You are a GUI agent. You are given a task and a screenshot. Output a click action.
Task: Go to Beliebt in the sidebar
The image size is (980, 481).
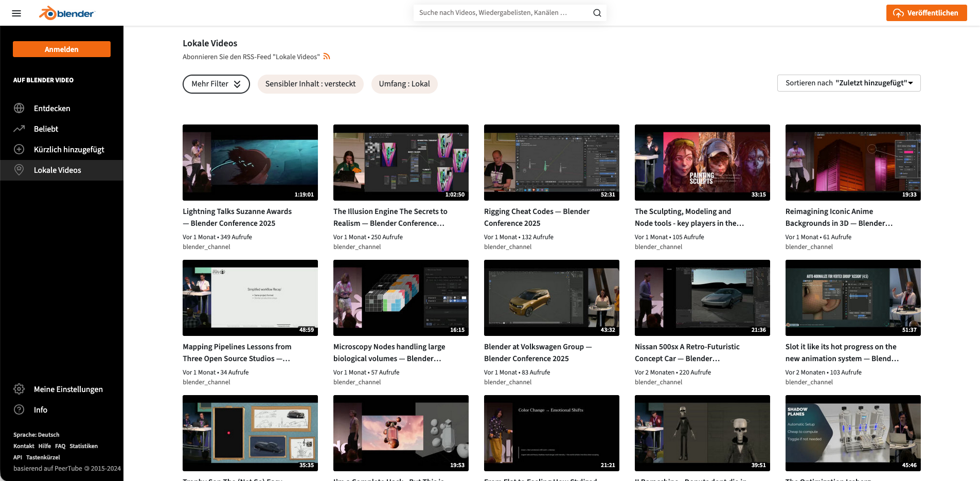click(x=46, y=129)
